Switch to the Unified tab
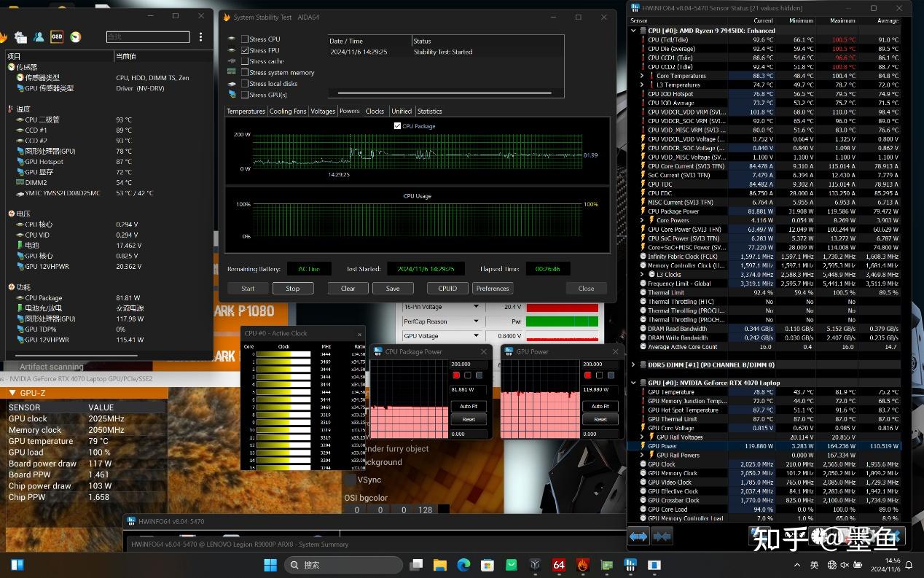Viewport: 924px width, 578px height. tap(402, 111)
